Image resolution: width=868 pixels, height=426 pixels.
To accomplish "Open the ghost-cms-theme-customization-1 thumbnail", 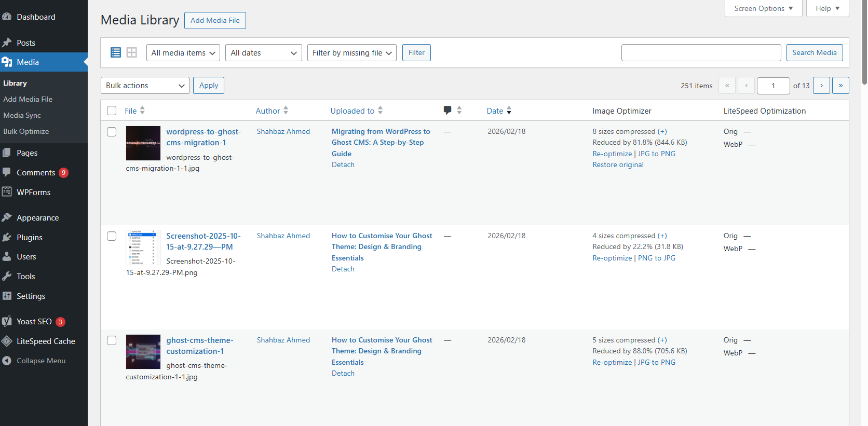I will coord(143,352).
